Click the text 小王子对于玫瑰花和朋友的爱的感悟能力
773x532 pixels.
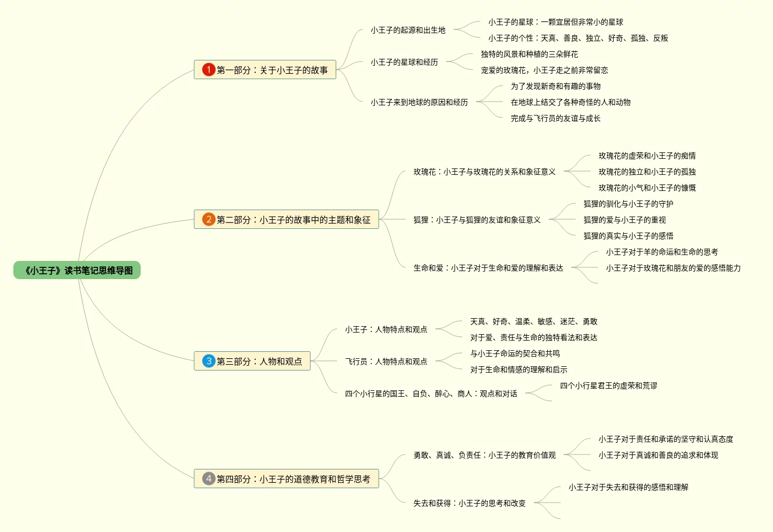coord(673,268)
